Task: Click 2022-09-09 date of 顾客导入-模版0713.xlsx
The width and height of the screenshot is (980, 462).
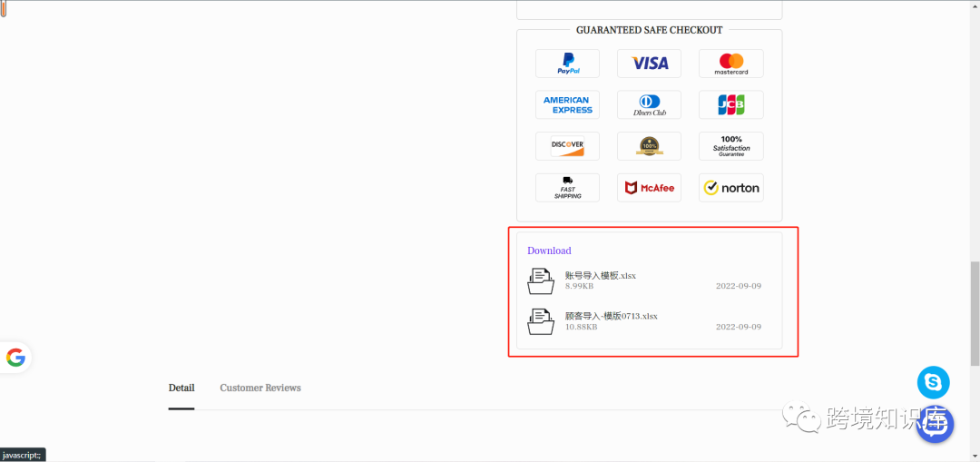Action: click(738, 327)
